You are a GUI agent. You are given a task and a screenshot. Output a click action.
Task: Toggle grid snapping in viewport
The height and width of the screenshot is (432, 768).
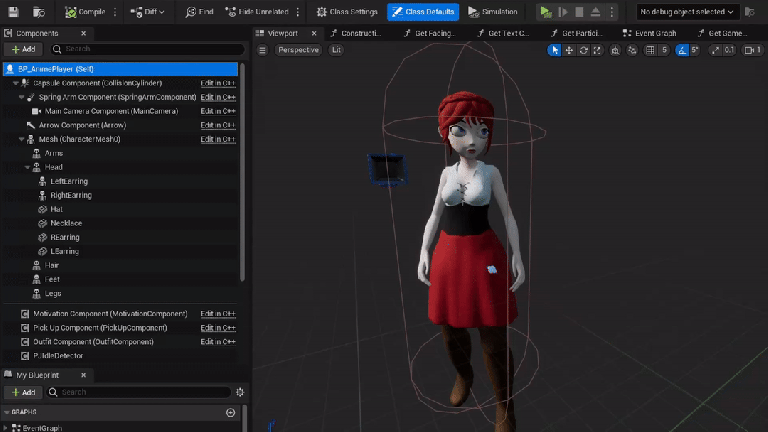pos(650,50)
